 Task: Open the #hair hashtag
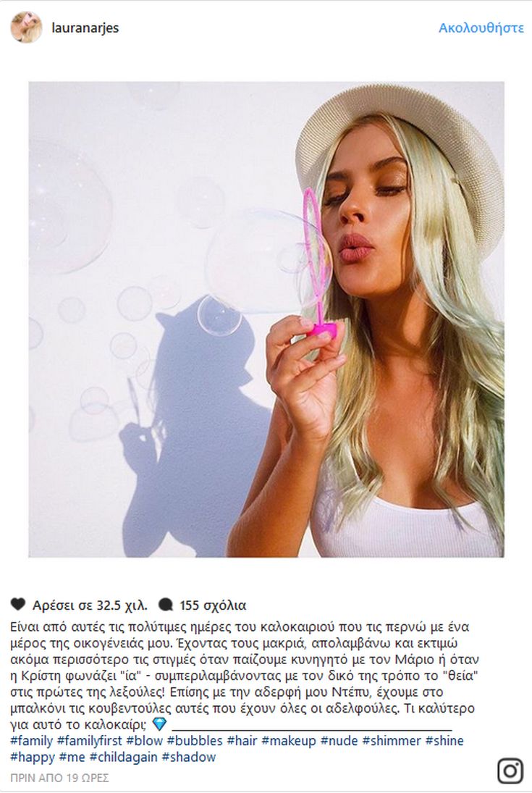pyautogui.click(x=242, y=741)
